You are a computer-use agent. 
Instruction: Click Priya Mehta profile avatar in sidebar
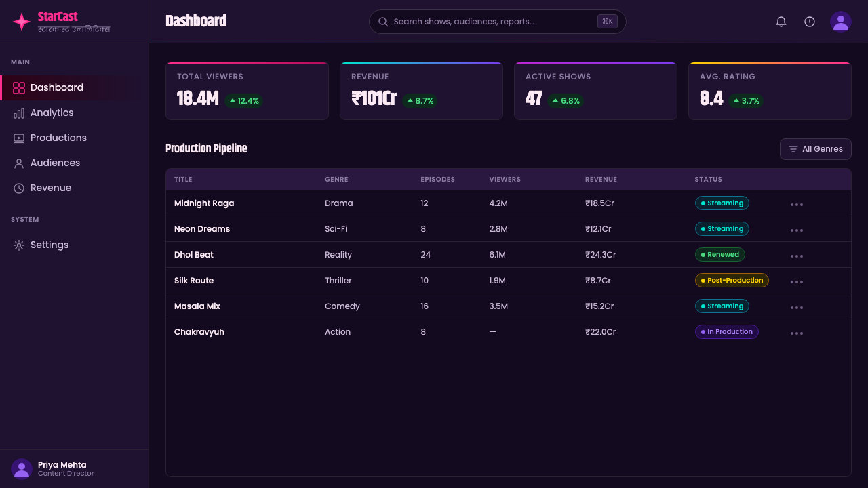point(22,469)
